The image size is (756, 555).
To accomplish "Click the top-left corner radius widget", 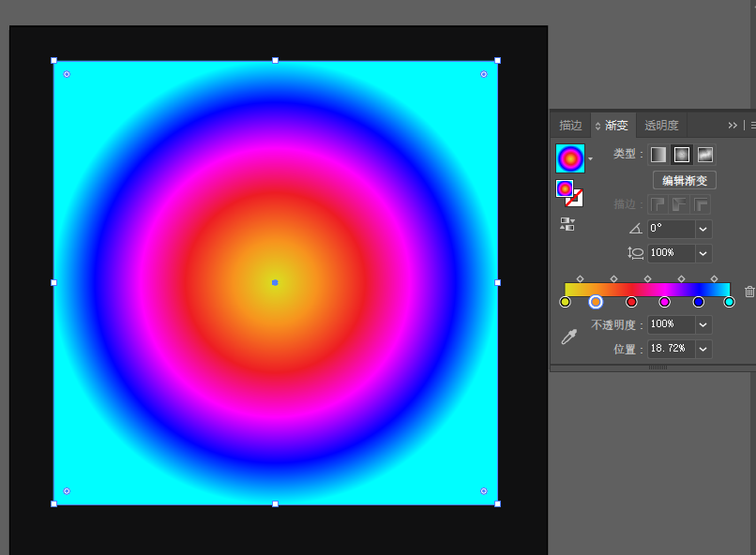I will click(x=67, y=74).
